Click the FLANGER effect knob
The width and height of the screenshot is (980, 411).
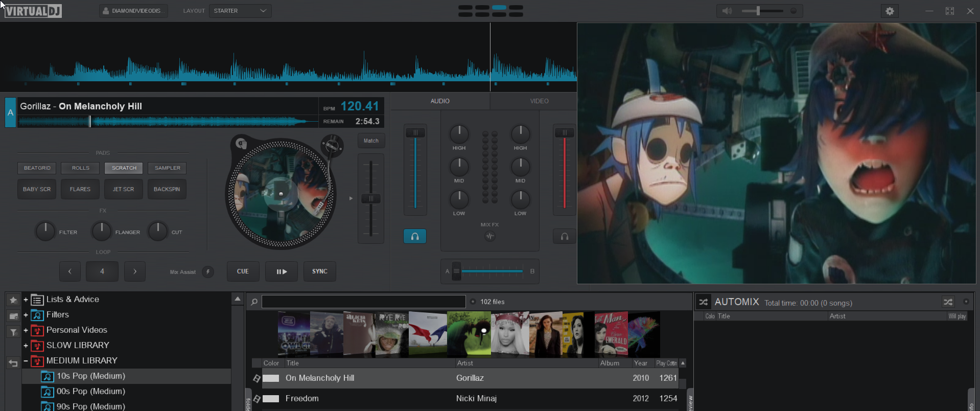pyautogui.click(x=101, y=231)
